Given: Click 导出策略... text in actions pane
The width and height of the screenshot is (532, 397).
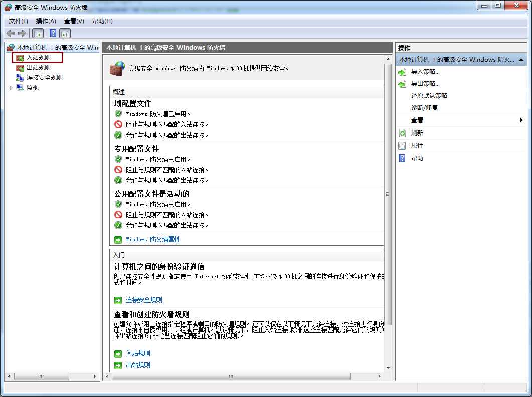Looking at the screenshot, I should 425,84.
